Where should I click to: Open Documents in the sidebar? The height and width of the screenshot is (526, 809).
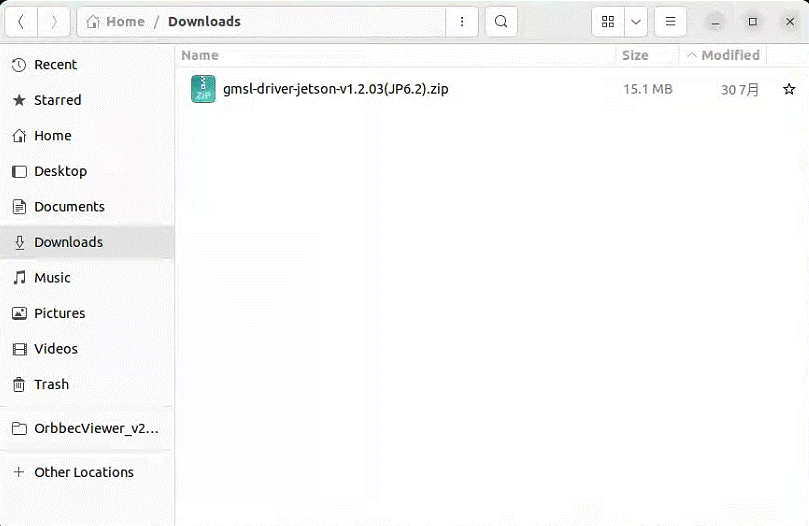click(87, 207)
